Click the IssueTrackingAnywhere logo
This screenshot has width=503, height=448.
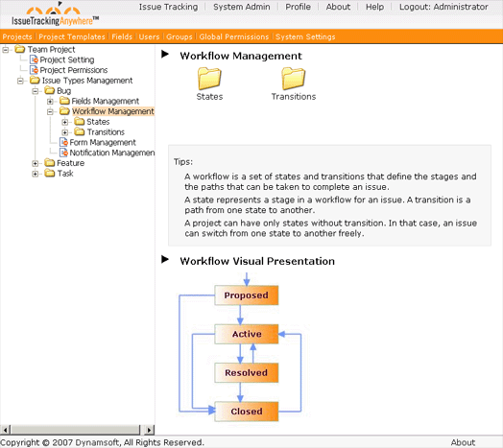(55, 15)
